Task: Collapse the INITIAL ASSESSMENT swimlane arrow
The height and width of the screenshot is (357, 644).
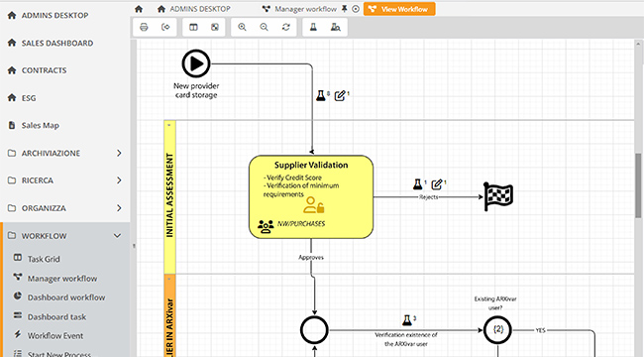Action: coord(169,125)
